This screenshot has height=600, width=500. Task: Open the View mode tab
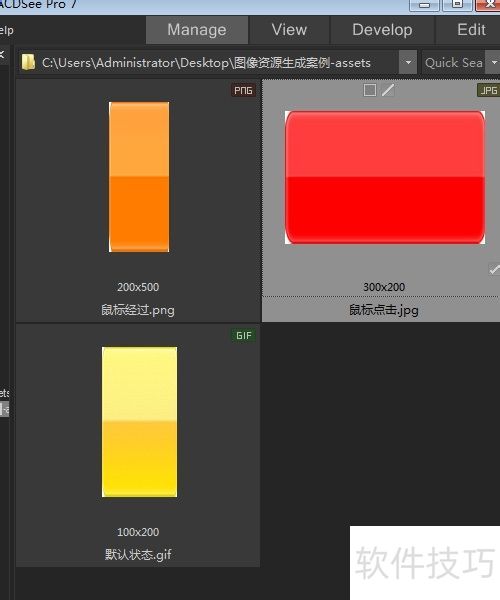coord(289,30)
